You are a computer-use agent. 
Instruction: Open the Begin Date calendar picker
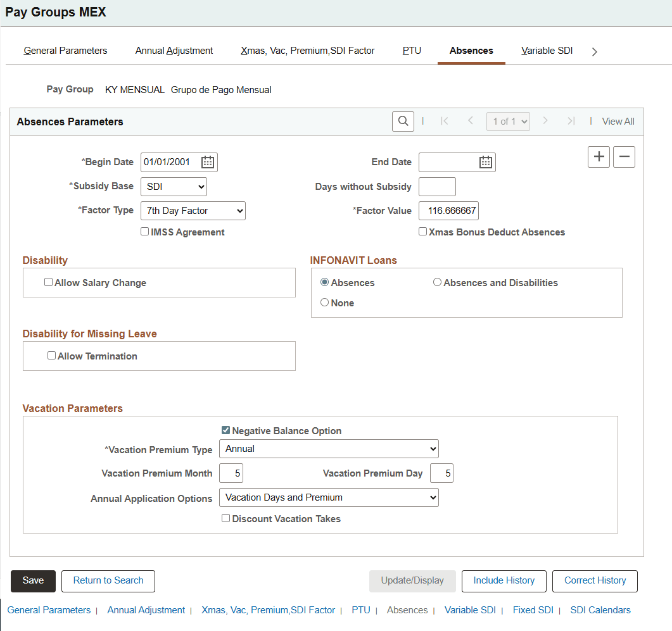207,161
